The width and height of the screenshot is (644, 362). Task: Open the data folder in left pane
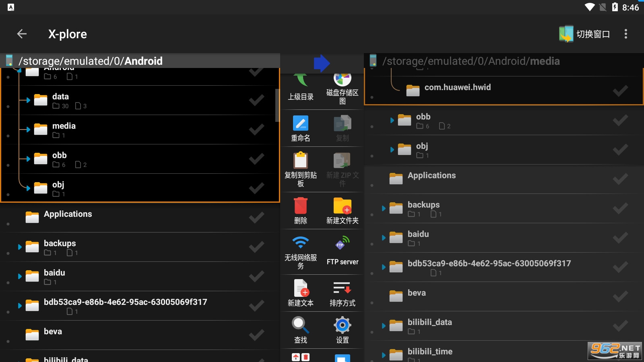[41, 100]
